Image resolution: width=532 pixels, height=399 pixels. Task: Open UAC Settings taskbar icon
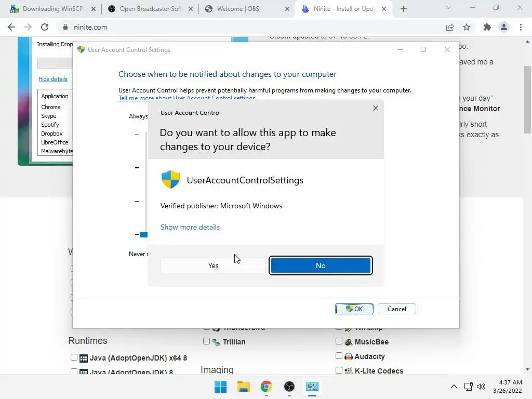pyautogui.click(x=312, y=387)
